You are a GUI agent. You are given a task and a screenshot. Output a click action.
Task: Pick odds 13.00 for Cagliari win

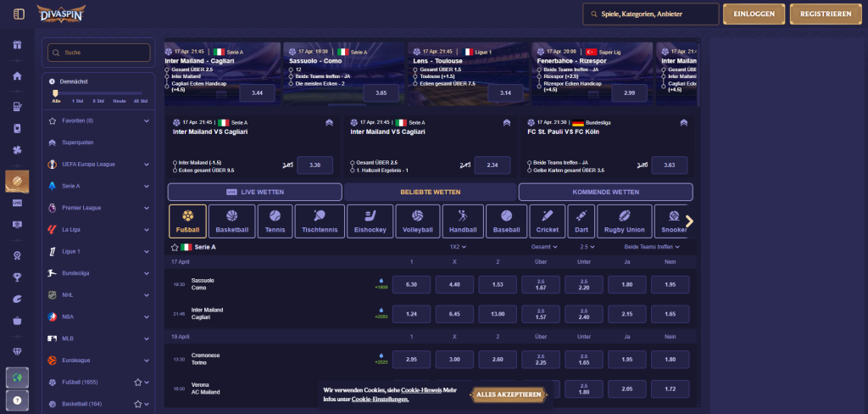pos(498,314)
